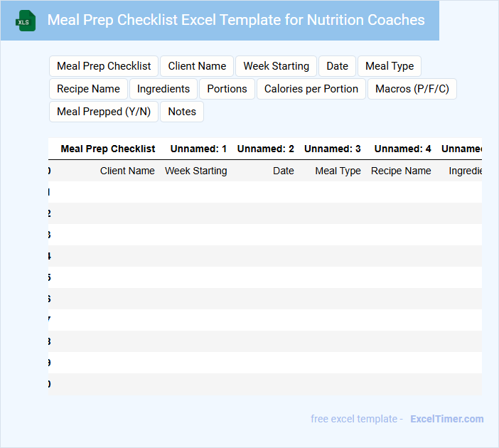
Task: Click the Recipe Name tag
Action: point(88,89)
